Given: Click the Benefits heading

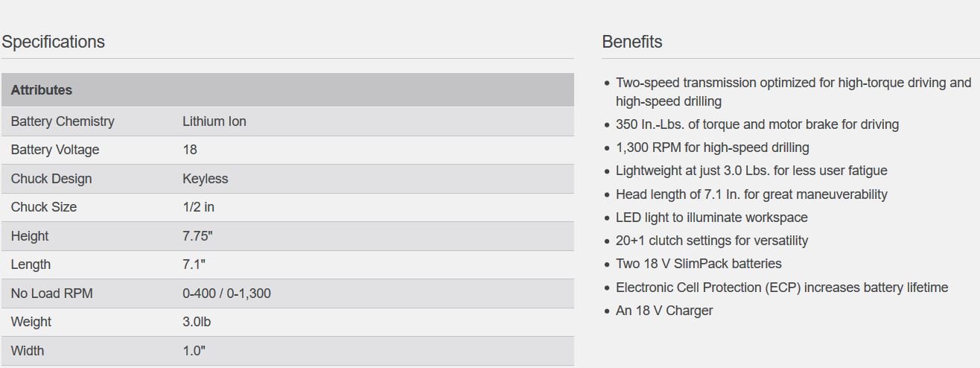Looking at the screenshot, I should pyautogui.click(x=632, y=42).
